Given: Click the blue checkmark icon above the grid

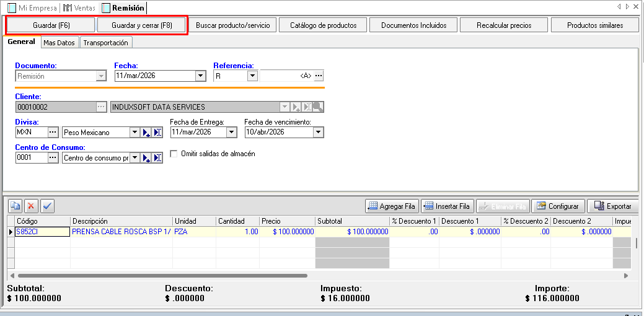Looking at the screenshot, I should [x=47, y=206].
